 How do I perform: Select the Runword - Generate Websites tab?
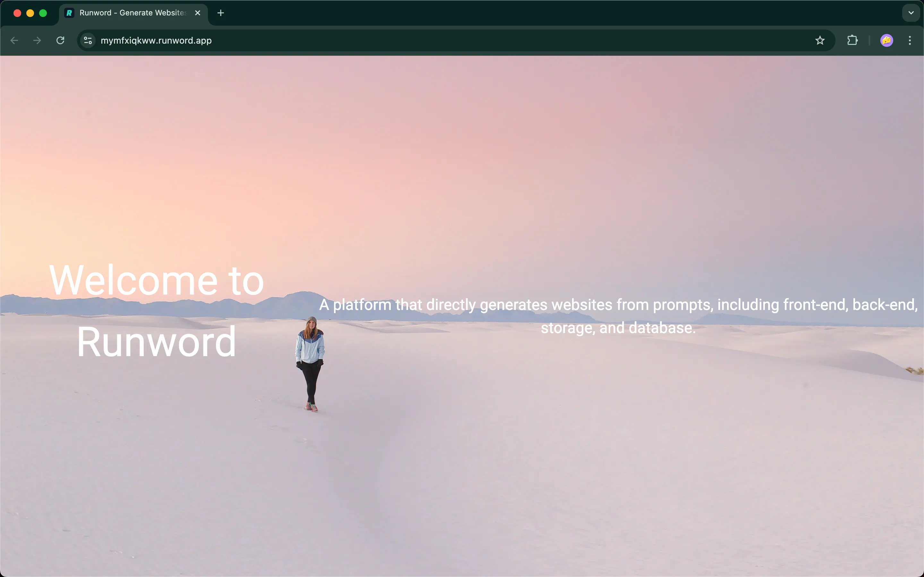(133, 13)
